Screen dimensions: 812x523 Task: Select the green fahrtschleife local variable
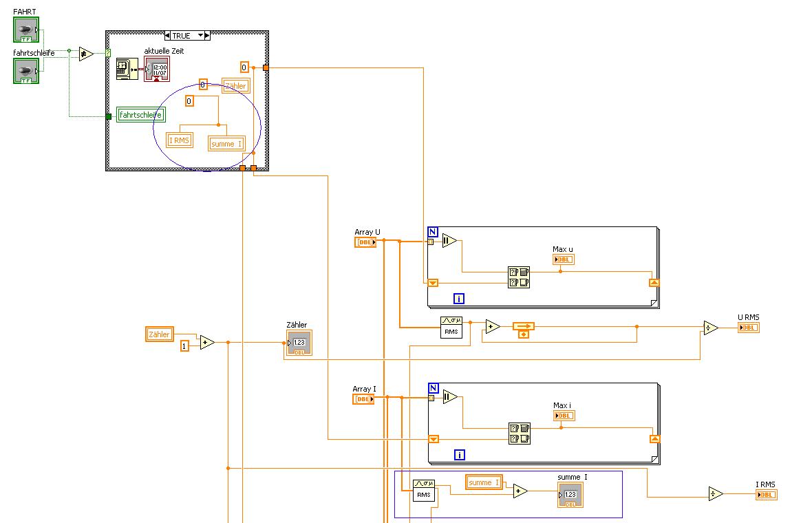[141, 114]
